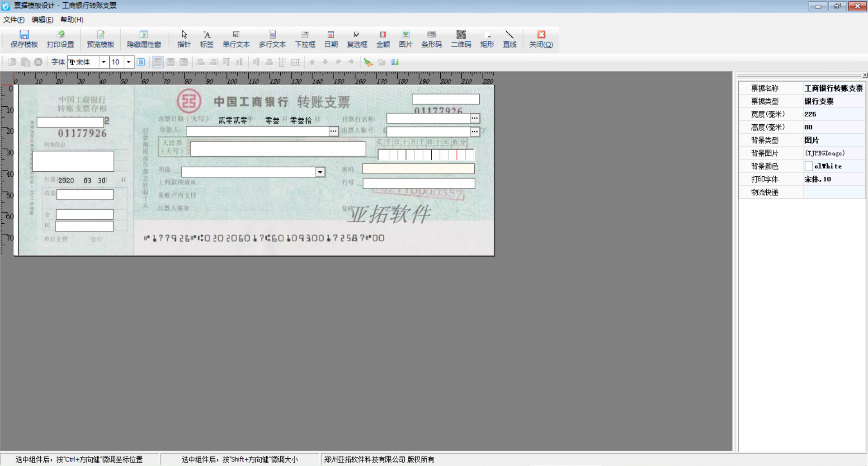Select the 票据类型 银行支票 property value
The image size is (868, 466).
[x=834, y=101]
